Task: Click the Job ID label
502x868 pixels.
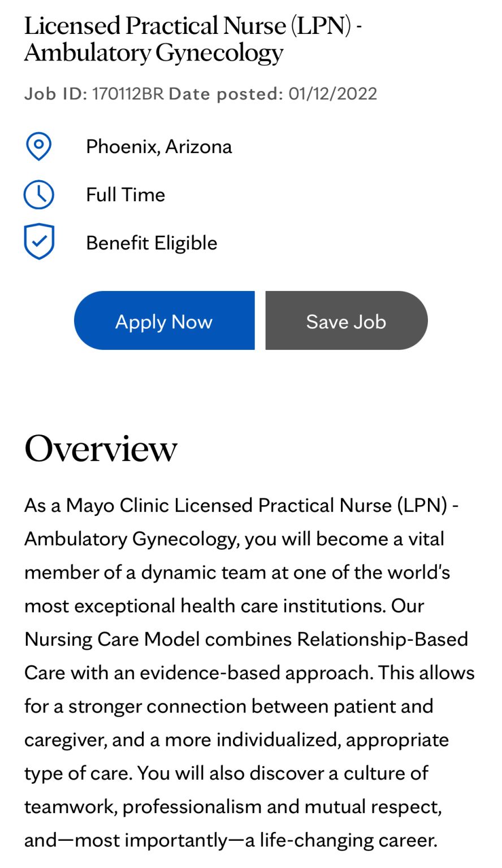Action: [x=55, y=94]
